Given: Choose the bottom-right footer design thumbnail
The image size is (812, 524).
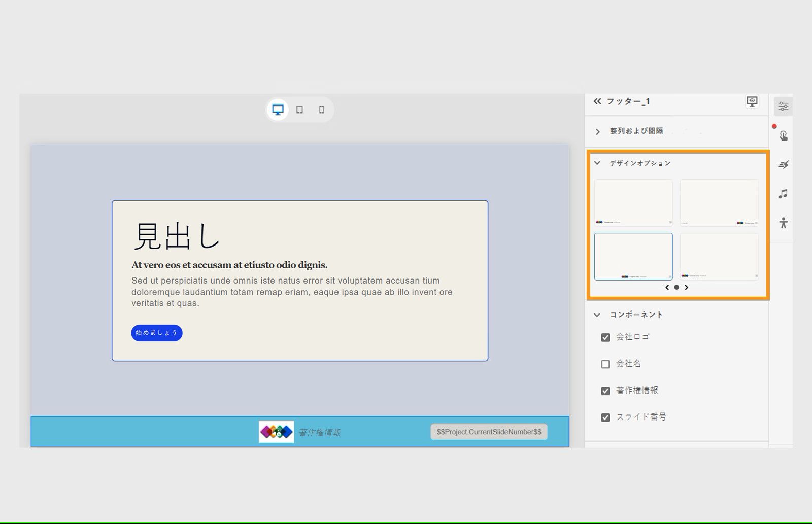Looking at the screenshot, I should pos(719,257).
